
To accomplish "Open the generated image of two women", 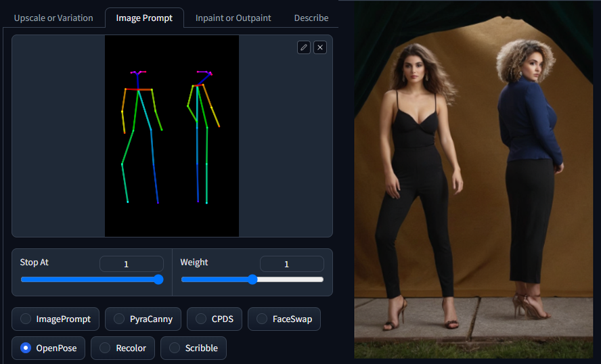I will (x=473, y=180).
